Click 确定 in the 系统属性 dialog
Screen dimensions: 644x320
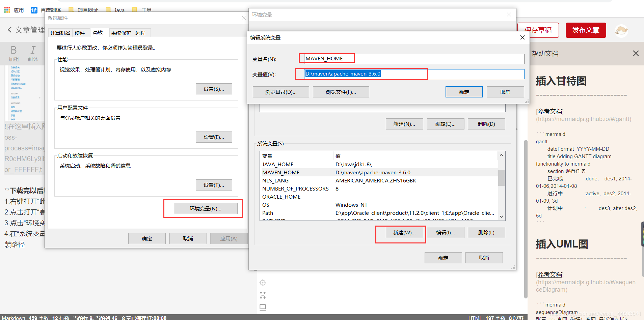[147, 238]
